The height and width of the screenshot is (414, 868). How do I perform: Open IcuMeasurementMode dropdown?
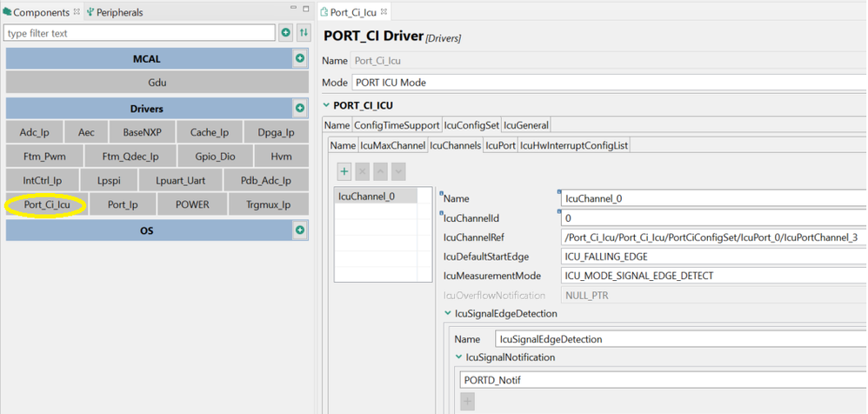point(713,276)
